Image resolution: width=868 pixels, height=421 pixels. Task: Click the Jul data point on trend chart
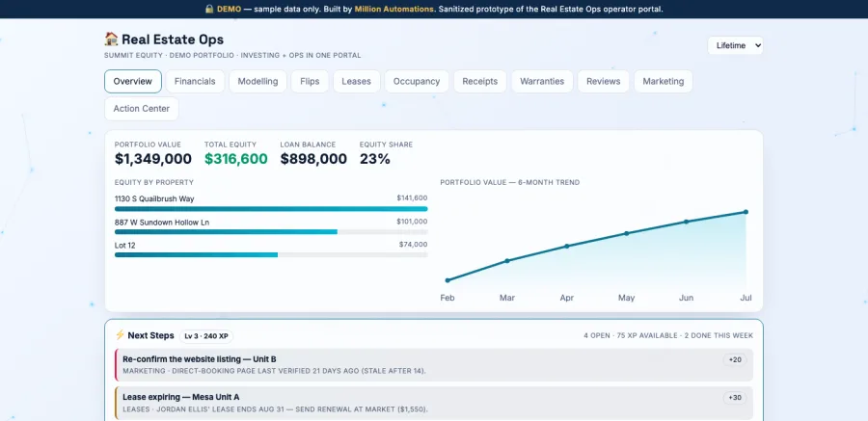[x=746, y=212]
